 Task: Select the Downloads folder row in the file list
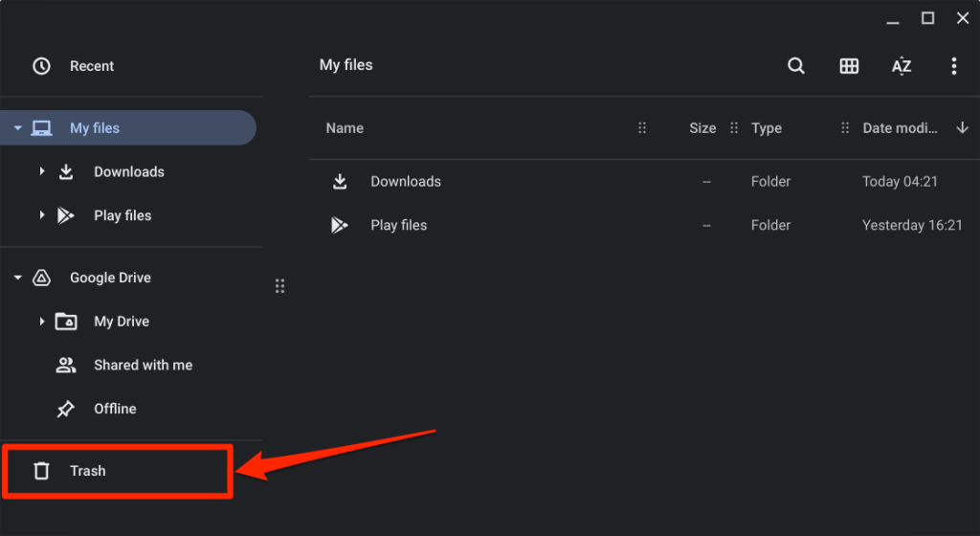[406, 182]
